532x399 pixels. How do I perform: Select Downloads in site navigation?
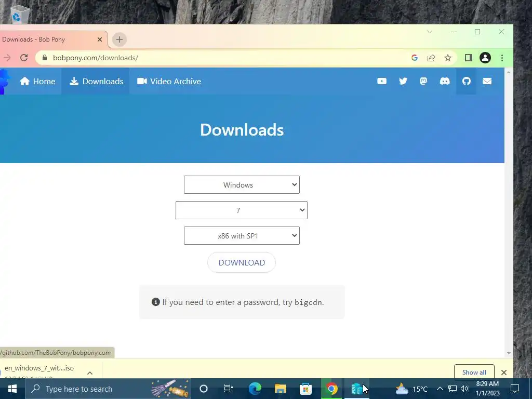[96, 82]
